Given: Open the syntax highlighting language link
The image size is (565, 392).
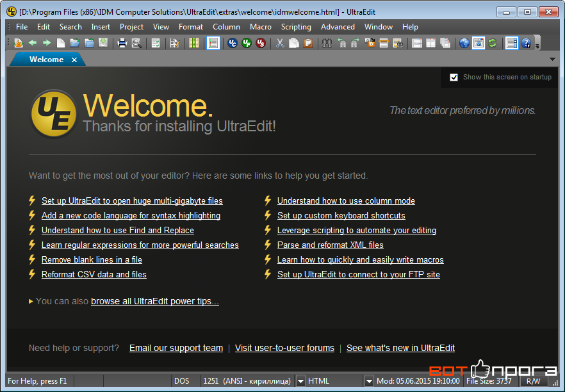Looking at the screenshot, I should pyautogui.click(x=131, y=216).
